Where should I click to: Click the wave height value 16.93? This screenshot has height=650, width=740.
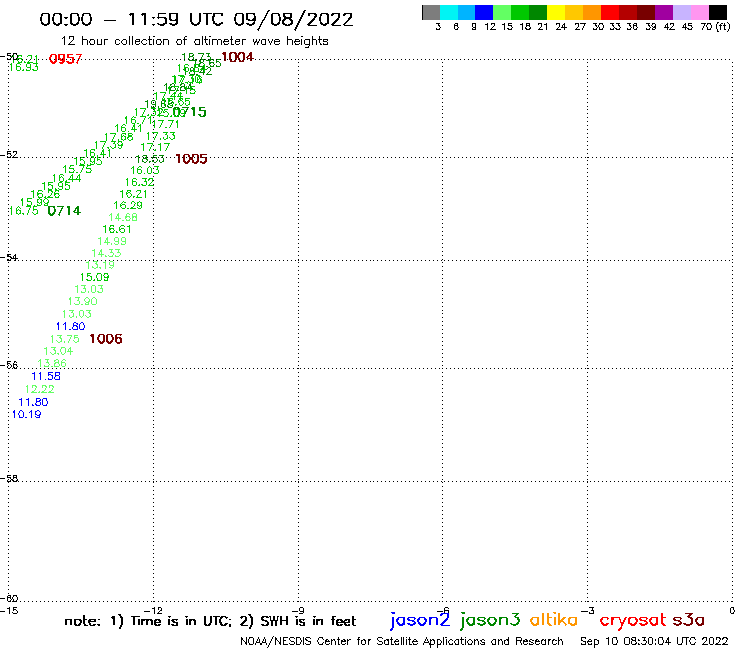click(24, 68)
